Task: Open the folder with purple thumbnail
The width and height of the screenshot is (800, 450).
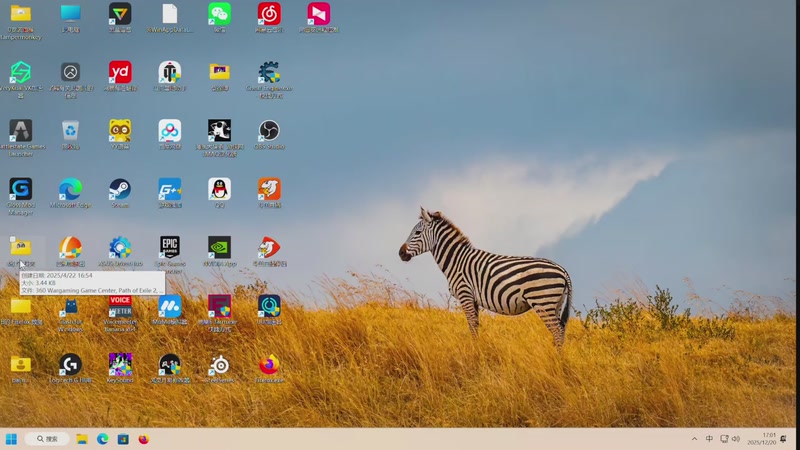Action: click(x=219, y=72)
